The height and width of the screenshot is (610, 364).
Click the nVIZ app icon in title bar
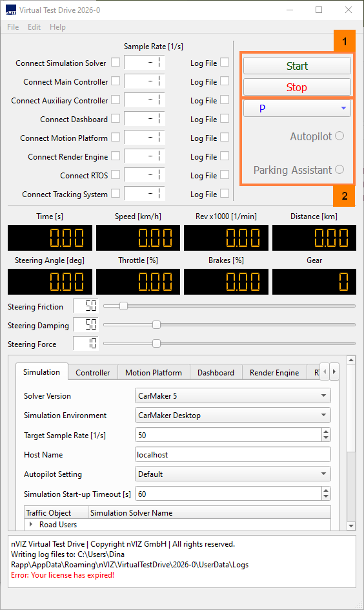click(10, 10)
